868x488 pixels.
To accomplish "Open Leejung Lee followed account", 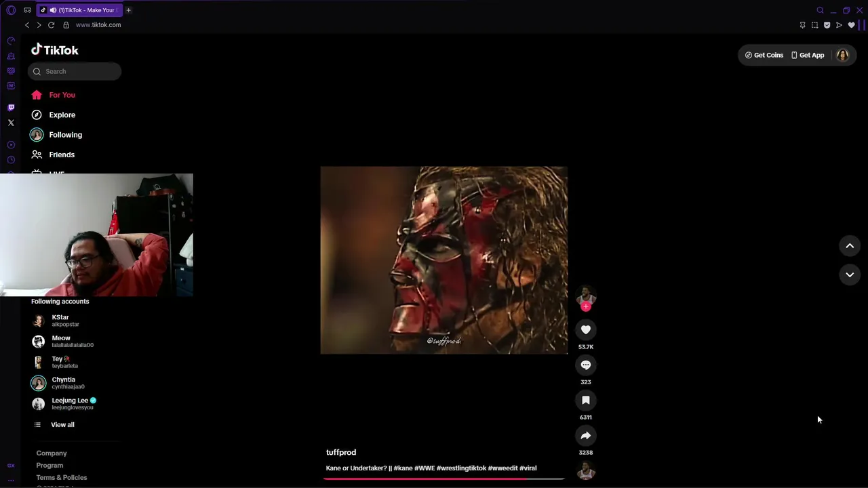I will 64,403.
